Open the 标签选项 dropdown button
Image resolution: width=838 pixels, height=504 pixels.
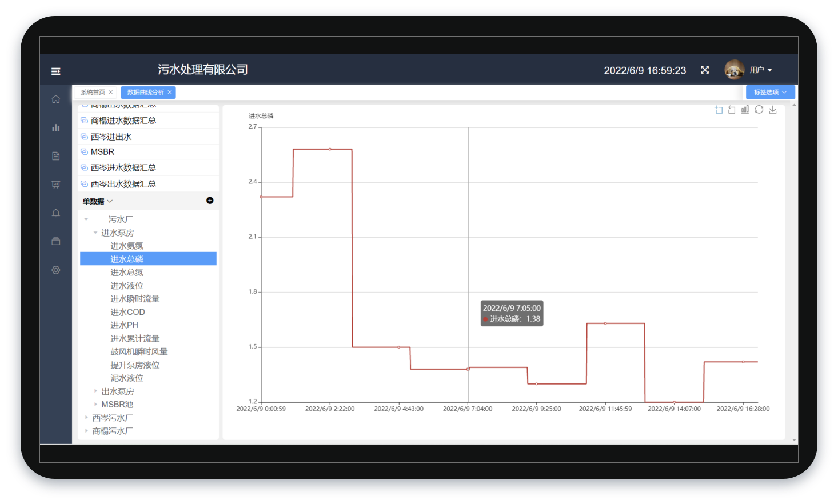point(770,92)
